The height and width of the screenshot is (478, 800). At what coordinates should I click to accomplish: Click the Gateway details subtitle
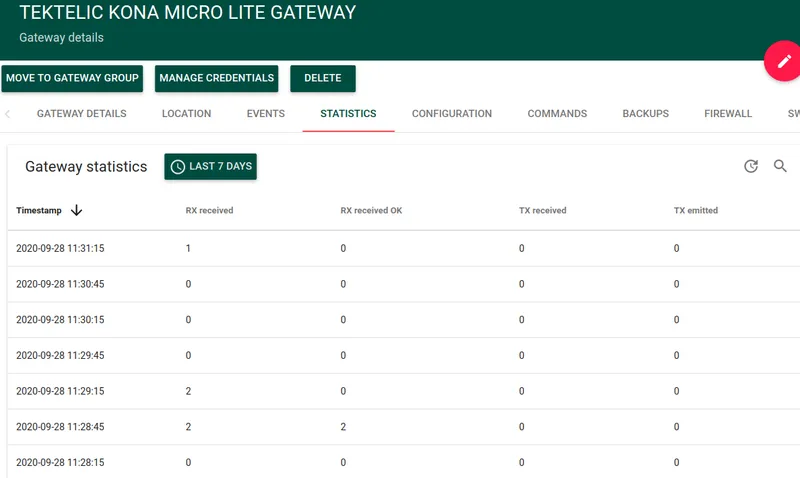[x=61, y=38]
